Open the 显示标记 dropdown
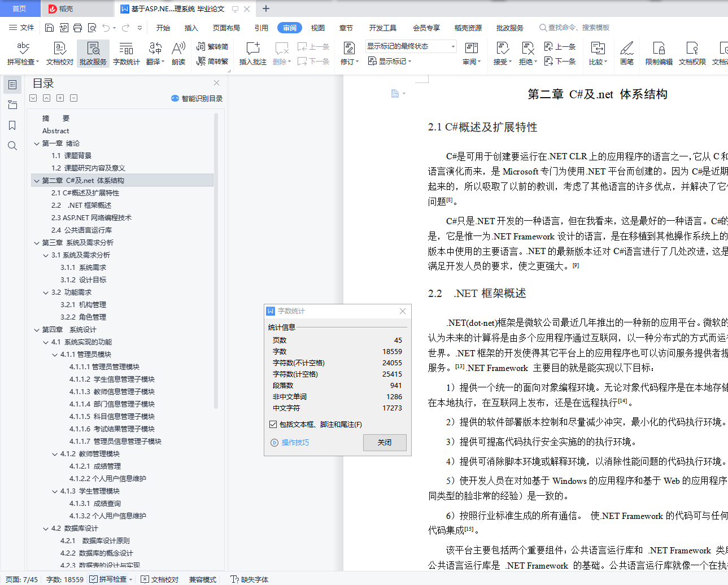Image resolution: width=728 pixels, height=585 pixels. pos(390,61)
